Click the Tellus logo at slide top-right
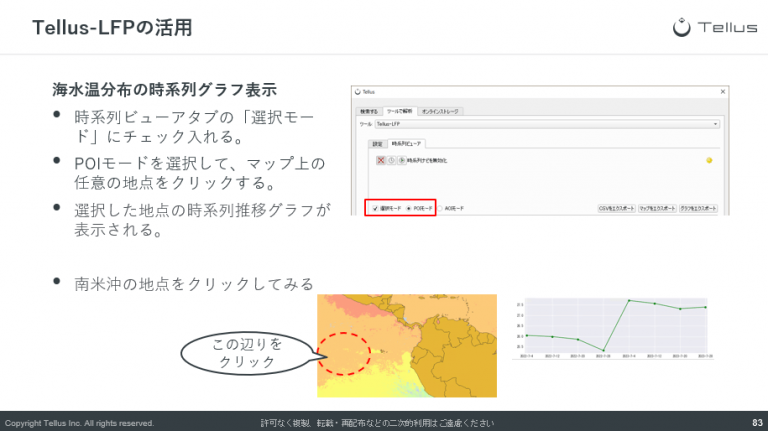The width and height of the screenshot is (768, 431). pos(715,27)
